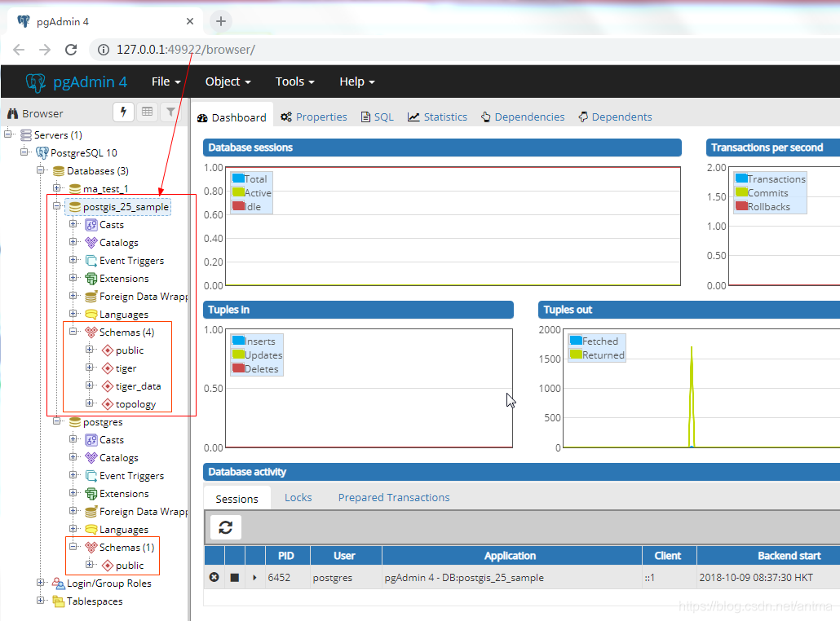Click the Filtered Rows funnel icon

click(170, 112)
